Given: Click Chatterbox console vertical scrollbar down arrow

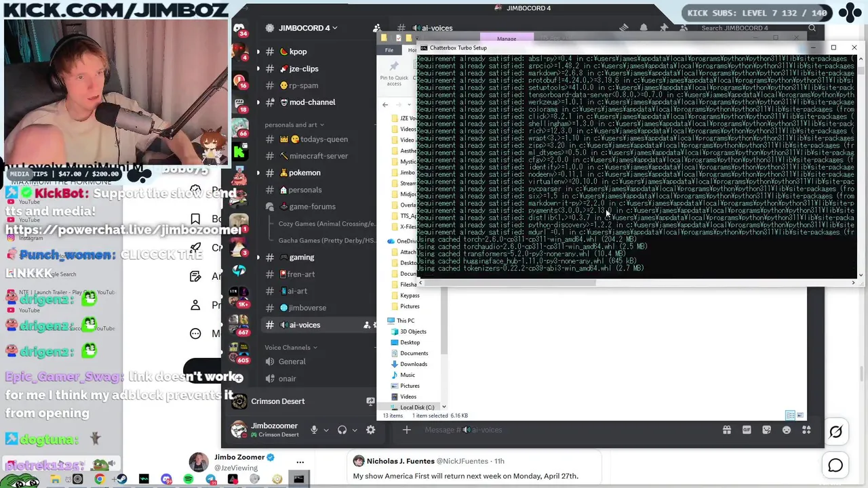Looking at the screenshot, I should [861, 275].
